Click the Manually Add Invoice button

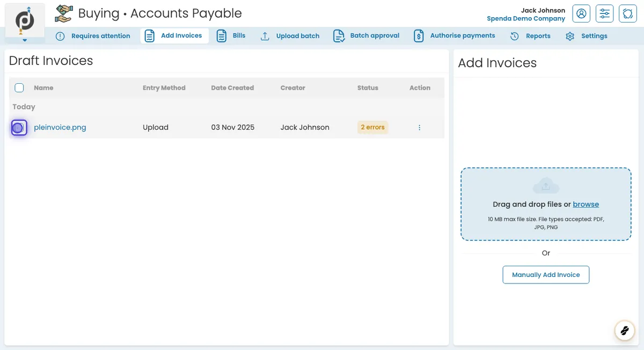point(546,274)
